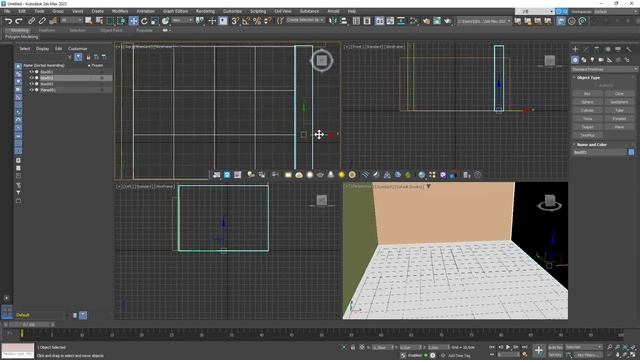Toggle the eye for the first Box001 row

click(x=31, y=72)
